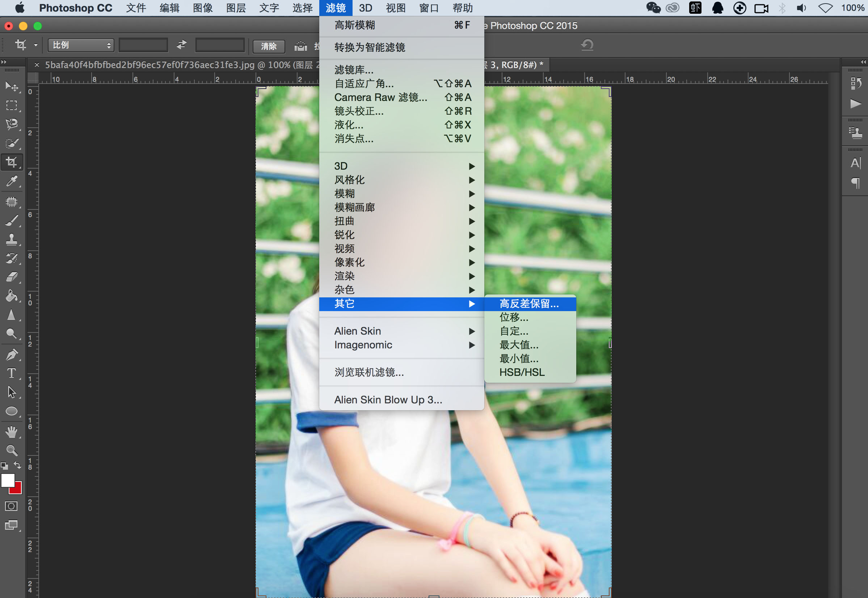Select the Zoom tool

[x=12, y=450]
